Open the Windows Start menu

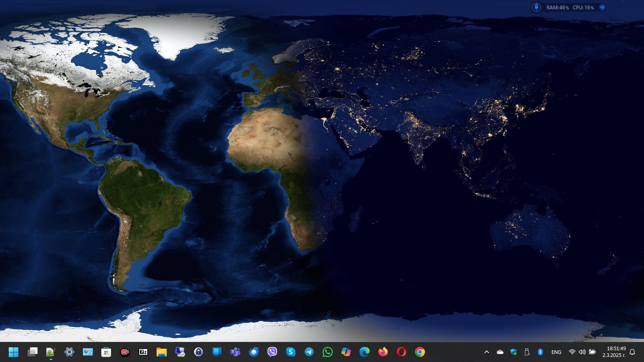click(x=14, y=352)
